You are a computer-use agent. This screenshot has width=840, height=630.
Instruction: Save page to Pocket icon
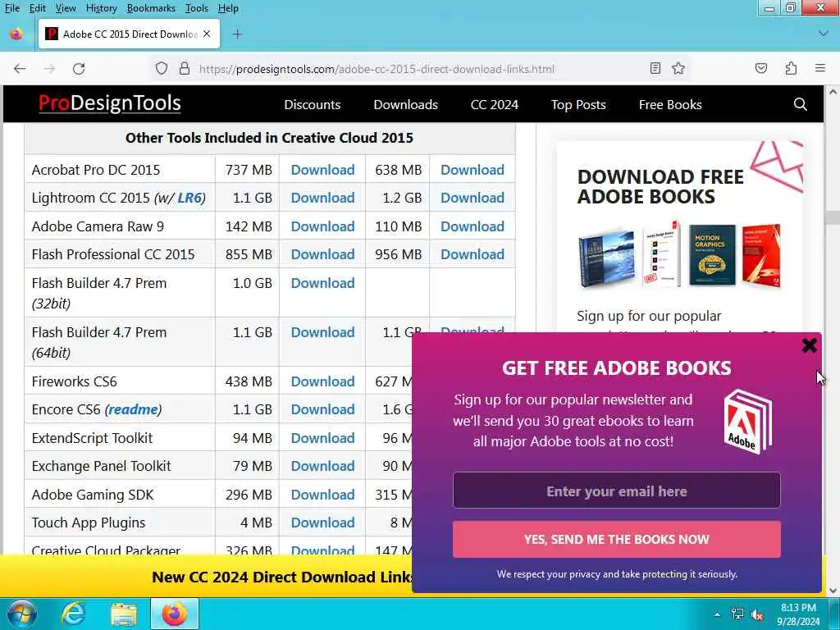click(x=760, y=68)
